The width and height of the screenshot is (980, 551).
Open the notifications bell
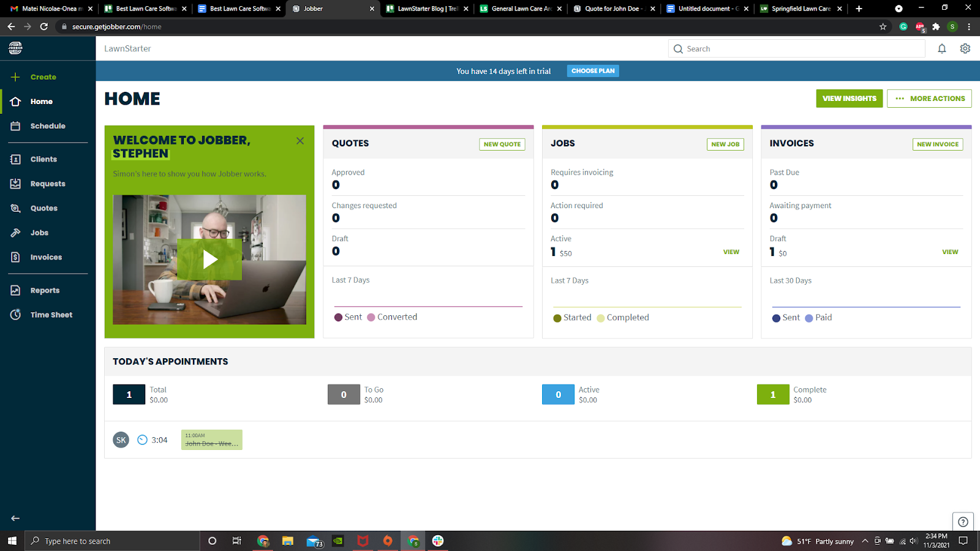coord(942,48)
